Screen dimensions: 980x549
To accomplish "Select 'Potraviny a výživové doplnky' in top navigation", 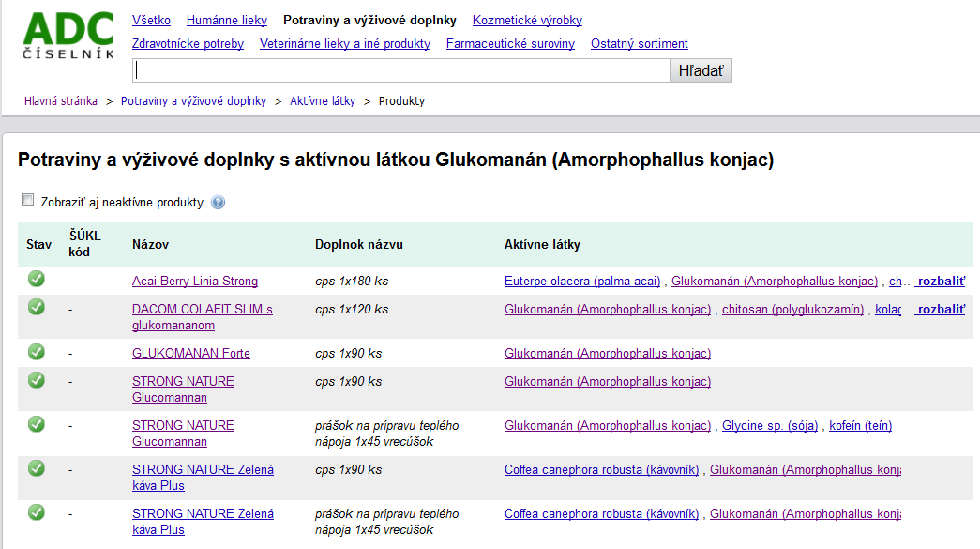I will (x=370, y=20).
